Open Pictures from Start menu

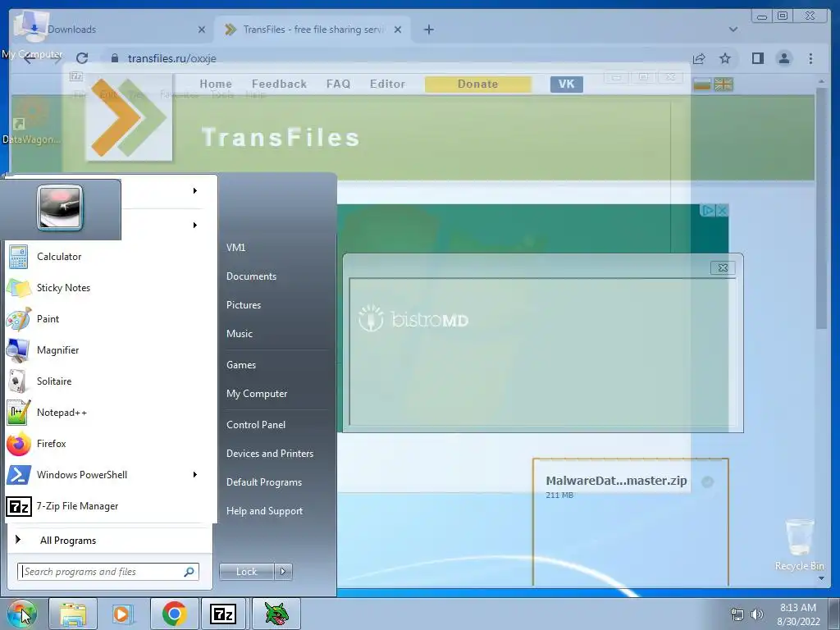click(244, 305)
